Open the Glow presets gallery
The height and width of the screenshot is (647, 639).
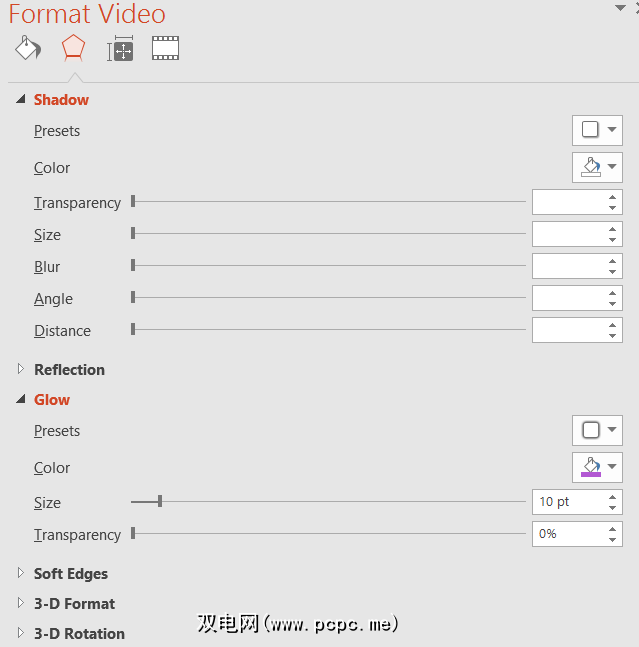tap(597, 430)
